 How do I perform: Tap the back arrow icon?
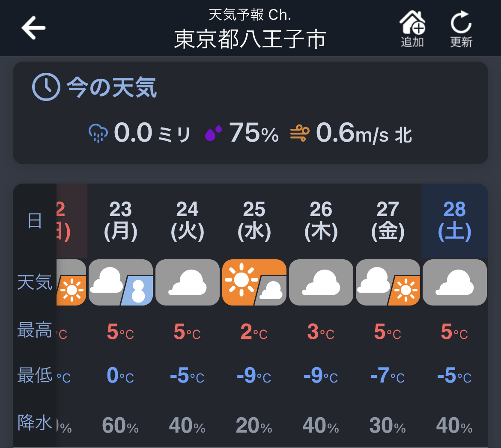33,28
